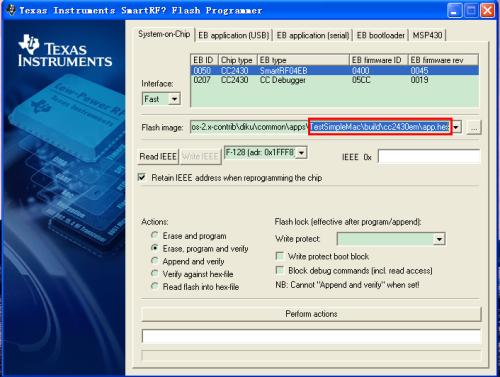Viewport: 500px width, 377px height.
Task: Click the Read IEEE button
Action: [158, 156]
